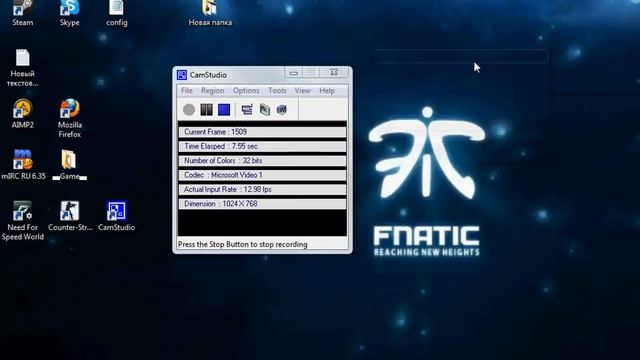The image size is (640, 360).
Task: Click the Record button in CamStudio
Action: [x=189, y=109]
